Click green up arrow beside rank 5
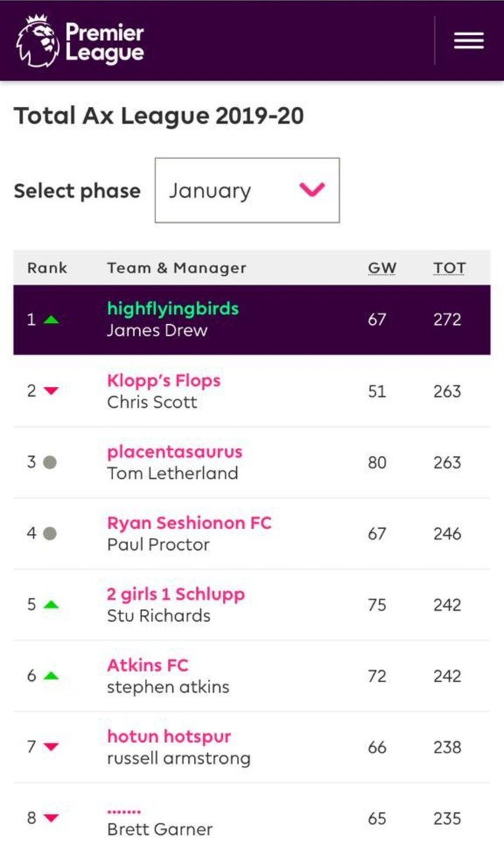This screenshot has height=844, width=504. [x=51, y=604]
